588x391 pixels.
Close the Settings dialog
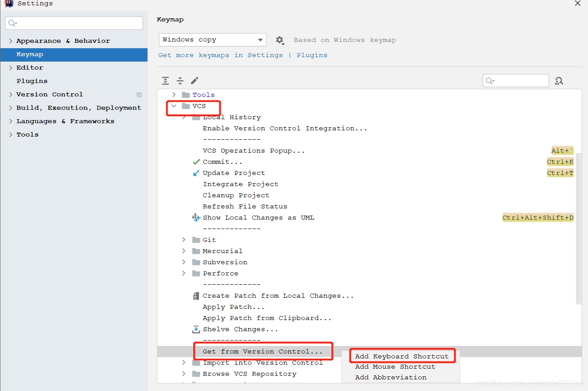(x=578, y=3)
